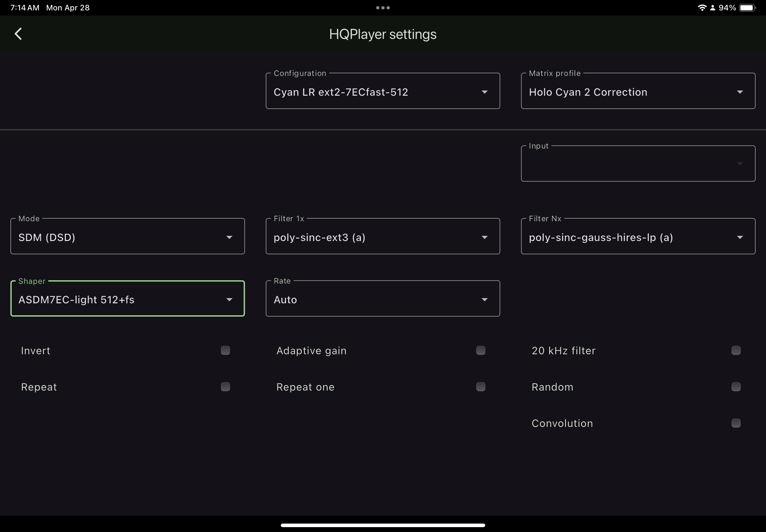Click the empty Input dropdown field

[637, 164]
